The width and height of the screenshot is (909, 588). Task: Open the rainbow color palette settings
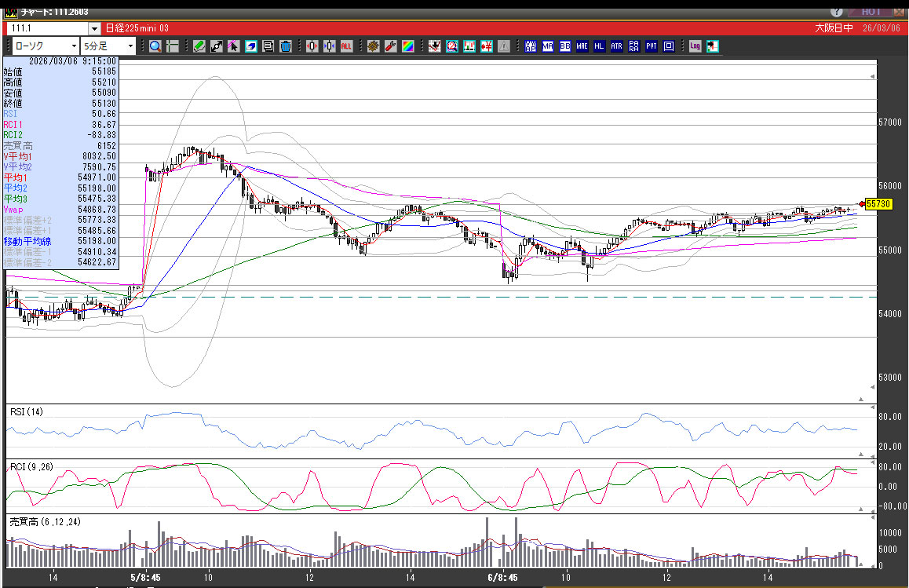pyautogui.click(x=407, y=46)
